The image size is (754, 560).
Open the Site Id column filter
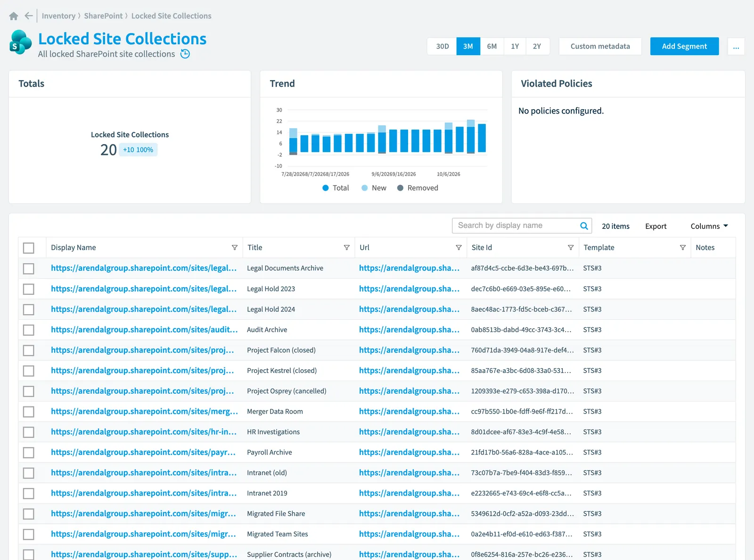click(x=571, y=248)
